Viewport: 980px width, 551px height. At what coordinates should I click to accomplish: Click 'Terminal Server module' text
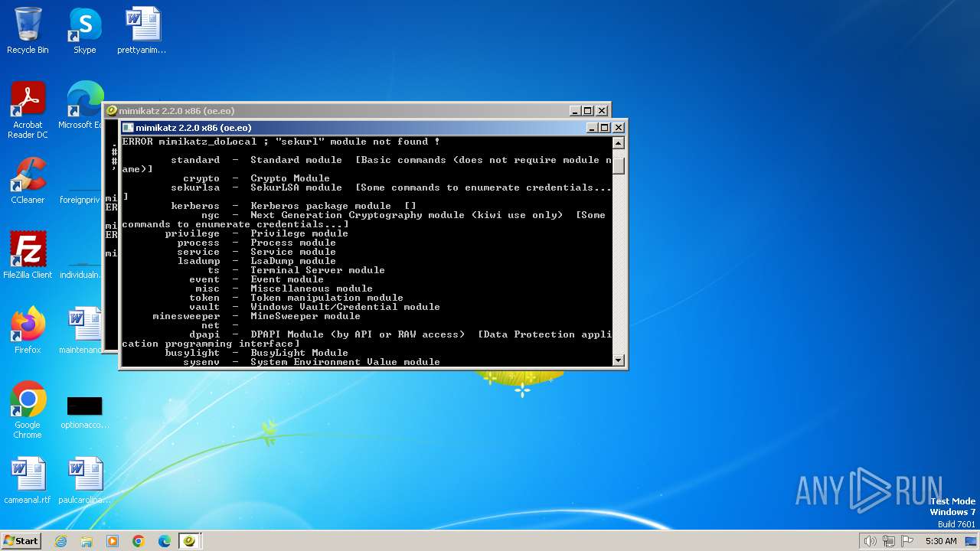[x=318, y=270]
